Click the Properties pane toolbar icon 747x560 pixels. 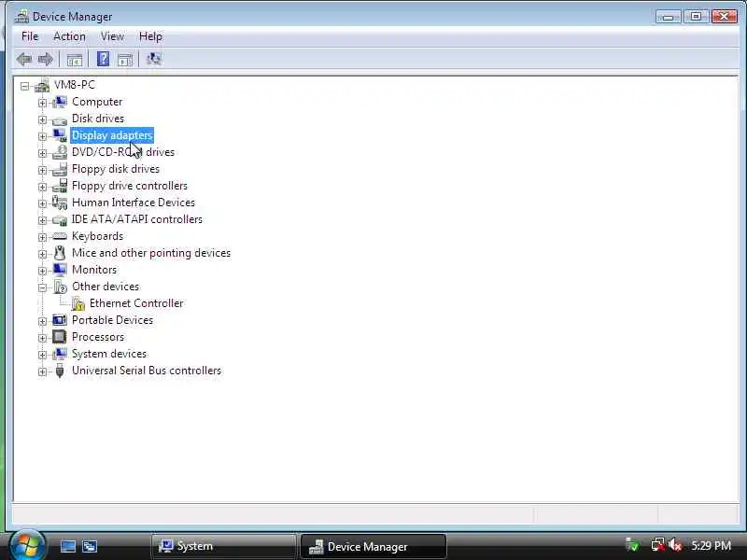tap(125, 60)
